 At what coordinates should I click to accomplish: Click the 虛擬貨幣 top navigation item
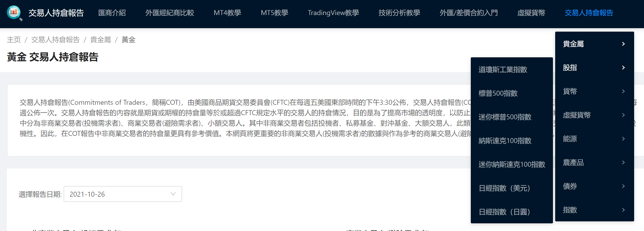(531, 13)
